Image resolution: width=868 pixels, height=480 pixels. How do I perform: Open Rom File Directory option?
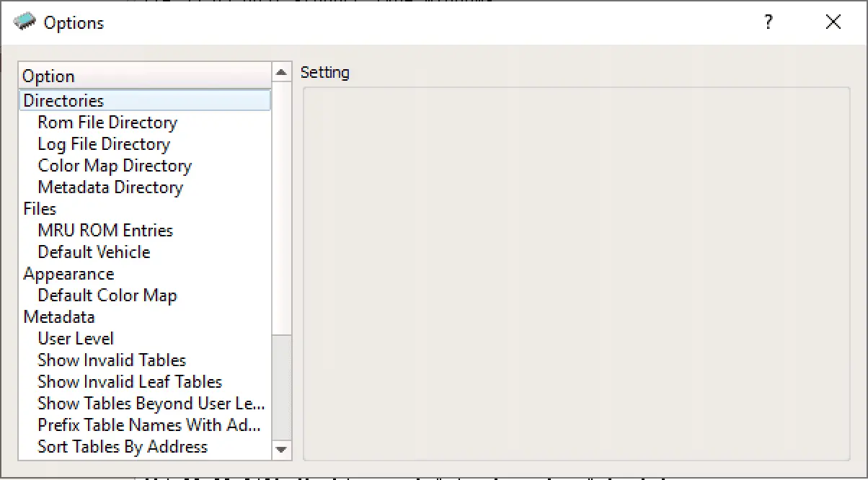click(x=107, y=123)
